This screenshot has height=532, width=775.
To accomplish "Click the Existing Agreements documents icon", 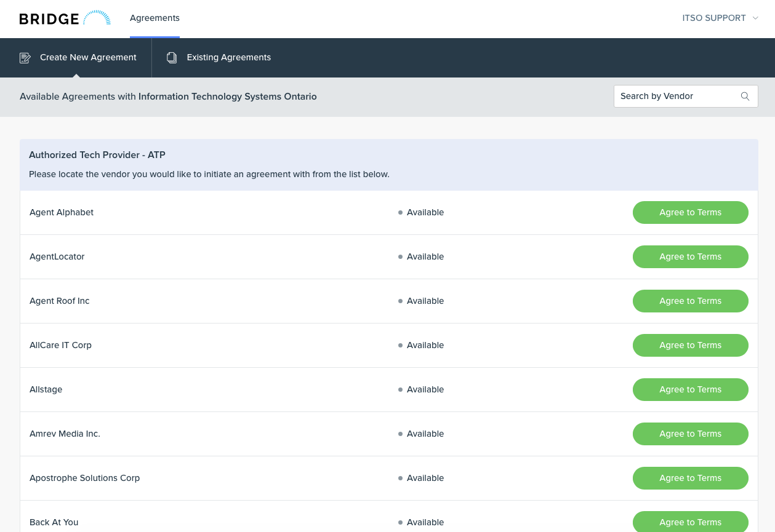I will point(172,58).
